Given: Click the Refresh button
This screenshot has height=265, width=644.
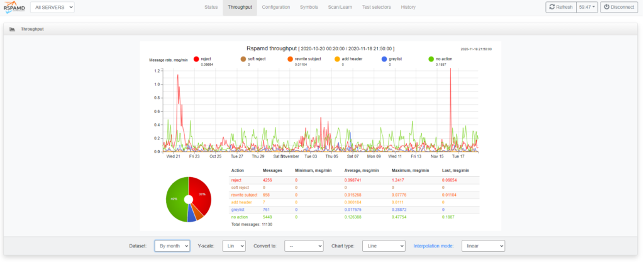Looking at the screenshot, I should tap(561, 7).
